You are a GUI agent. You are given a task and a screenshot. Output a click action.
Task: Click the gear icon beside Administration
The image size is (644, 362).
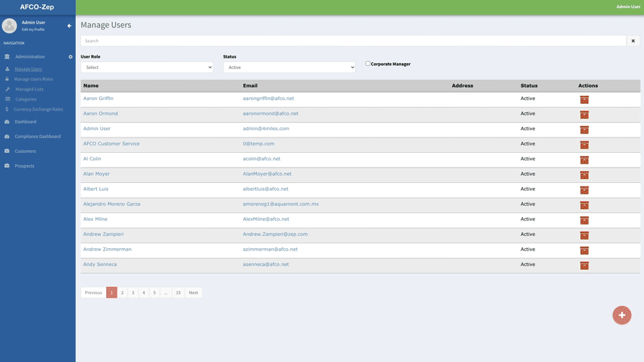[70, 57]
